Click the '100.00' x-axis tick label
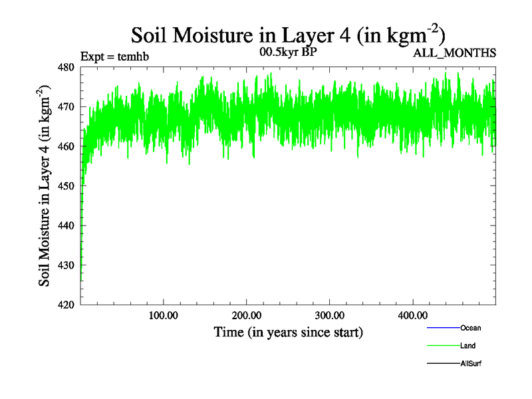The image size is (532, 399). pyautogui.click(x=163, y=315)
